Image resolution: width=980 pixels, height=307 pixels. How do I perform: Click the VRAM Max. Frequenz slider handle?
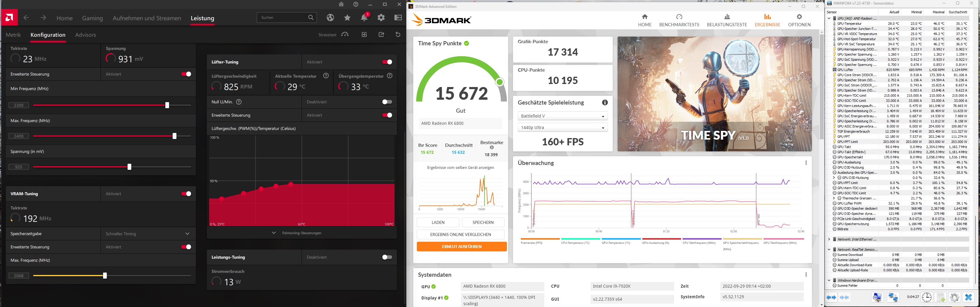pos(105,276)
